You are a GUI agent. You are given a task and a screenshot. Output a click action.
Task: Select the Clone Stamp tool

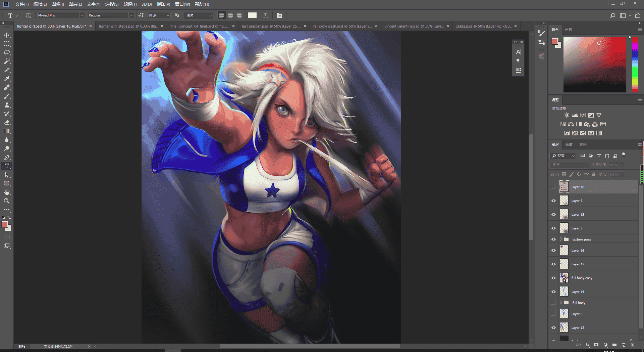(7, 105)
